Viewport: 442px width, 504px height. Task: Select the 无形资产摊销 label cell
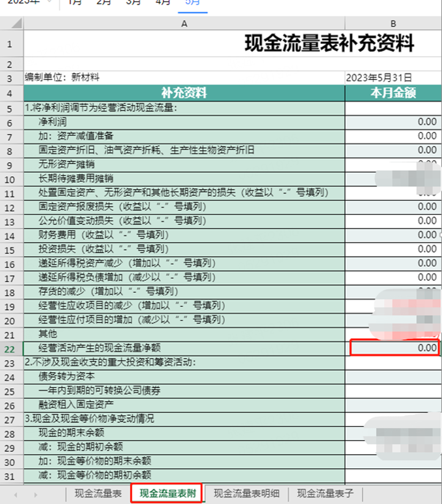pos(184,165)
